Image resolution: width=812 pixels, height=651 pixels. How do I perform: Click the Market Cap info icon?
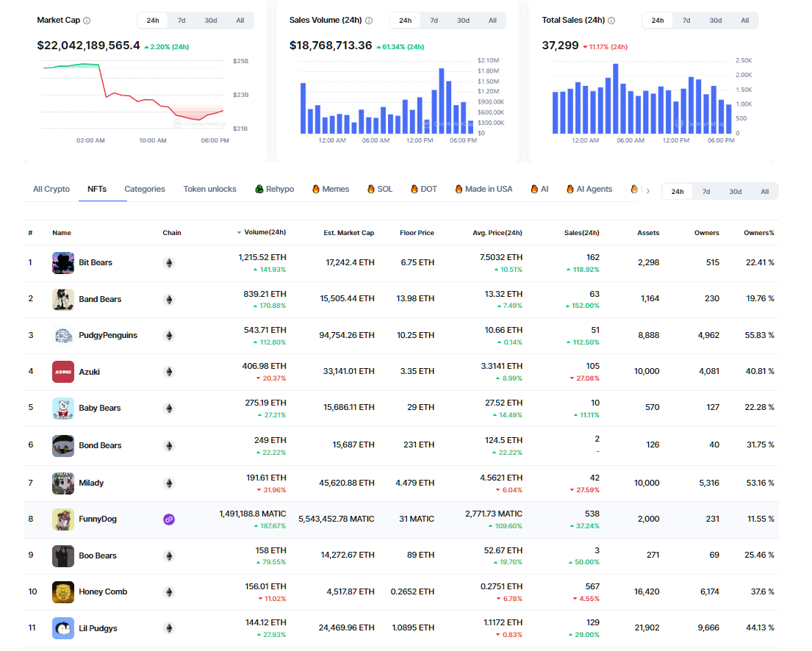(x=87, y=21)
